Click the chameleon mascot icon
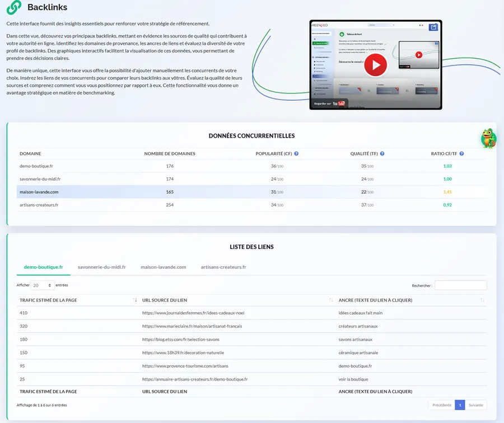 click(x=488, y=138)
